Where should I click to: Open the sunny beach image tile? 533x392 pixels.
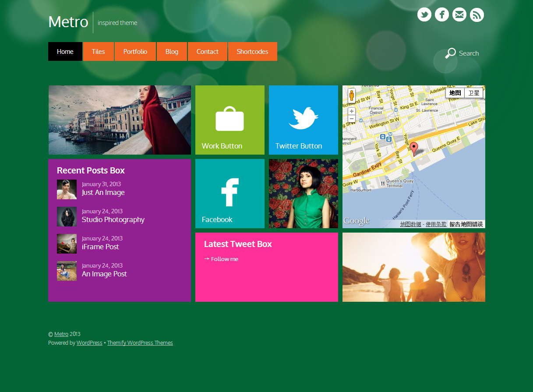tap(414, 267)
